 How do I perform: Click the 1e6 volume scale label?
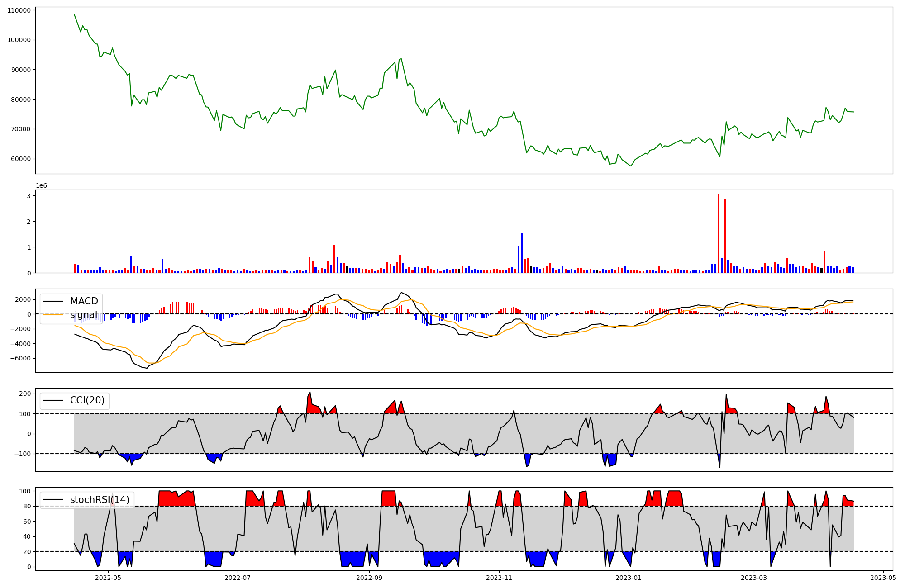coord(41,186)
